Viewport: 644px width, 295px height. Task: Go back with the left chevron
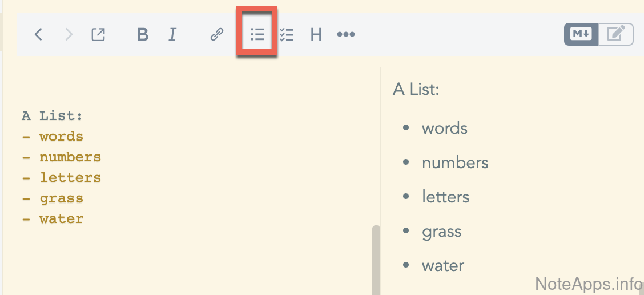38,35
